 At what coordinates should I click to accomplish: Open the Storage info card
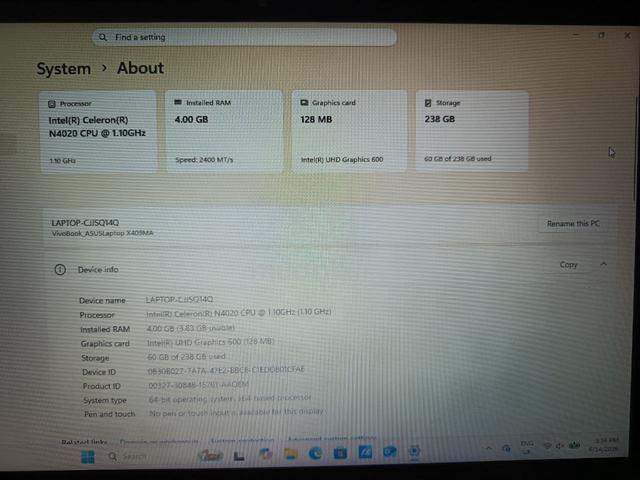(x=472, y=131)
